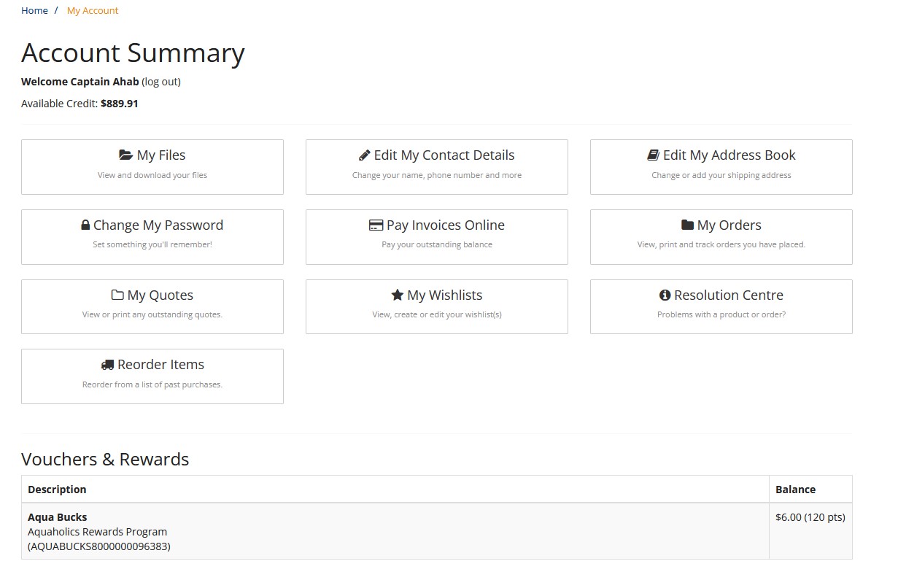Open the My Orders card title

pyautogui.click(x=729, y=225)
